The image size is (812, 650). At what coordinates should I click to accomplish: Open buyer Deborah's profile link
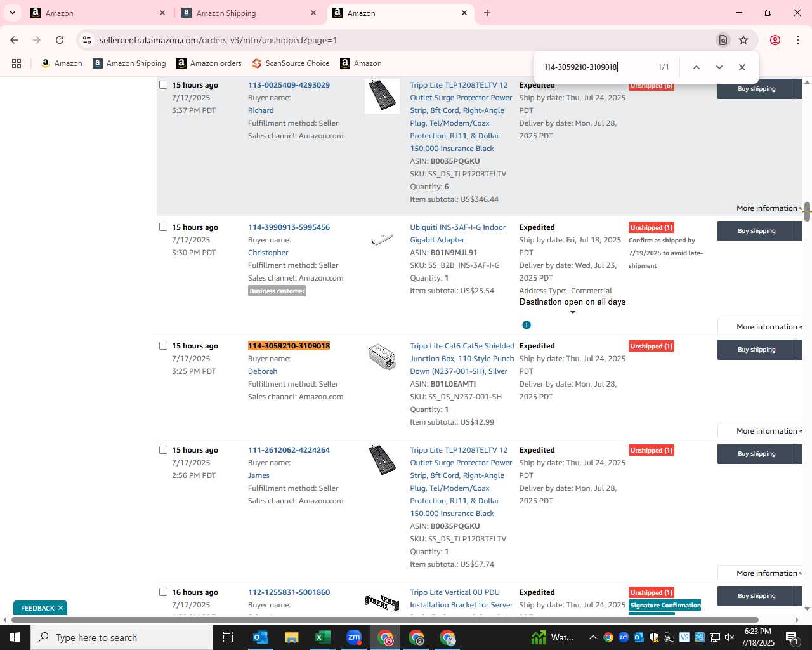click(263, 371)
